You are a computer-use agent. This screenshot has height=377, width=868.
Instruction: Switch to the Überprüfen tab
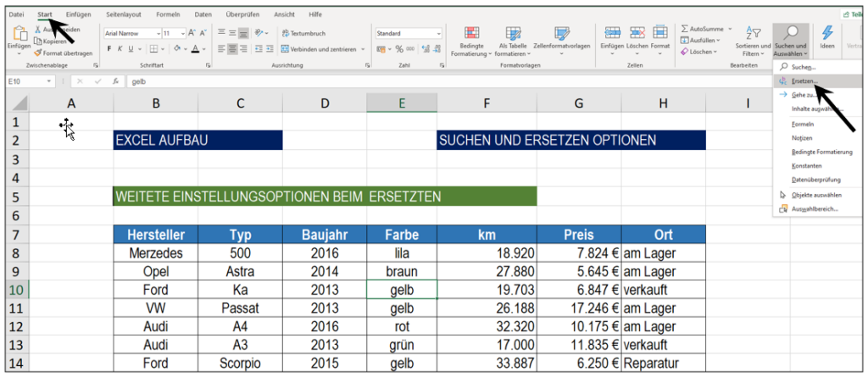(x=242, y=14)
